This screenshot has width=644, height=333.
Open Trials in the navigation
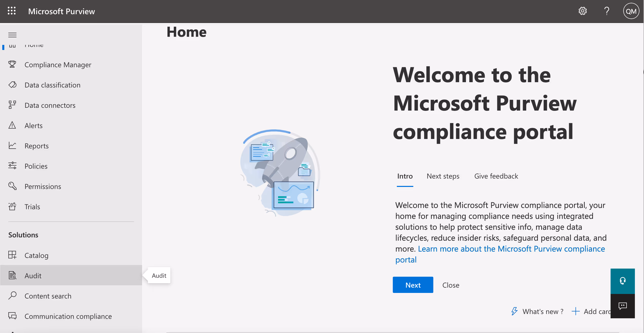[x=32, y=207]
